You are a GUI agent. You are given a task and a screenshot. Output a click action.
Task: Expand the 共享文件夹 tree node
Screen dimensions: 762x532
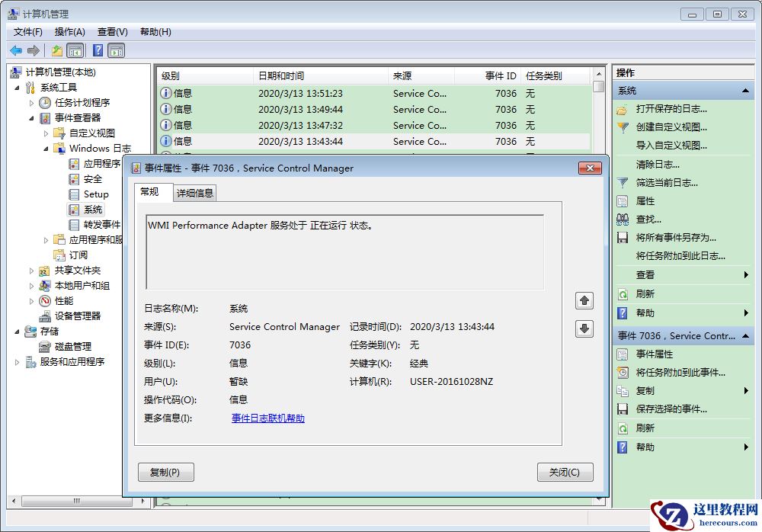(x=32, y=270)
